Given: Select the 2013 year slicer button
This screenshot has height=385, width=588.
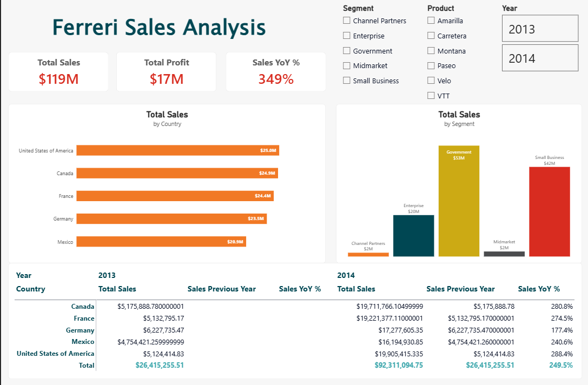Looking at the screenshot, I should pyautogui.click(x=540, y=29).
